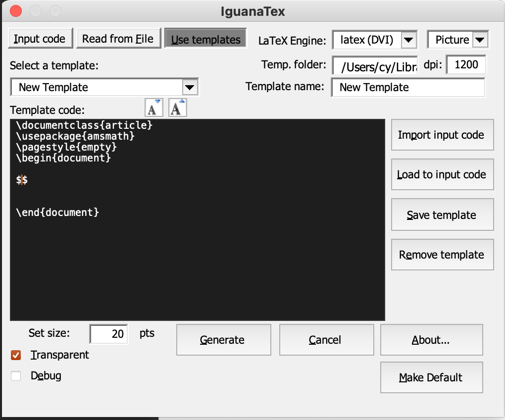
Task: Switch to the Read from File tab
Action: pyautogui.click(x=118, y=39)
